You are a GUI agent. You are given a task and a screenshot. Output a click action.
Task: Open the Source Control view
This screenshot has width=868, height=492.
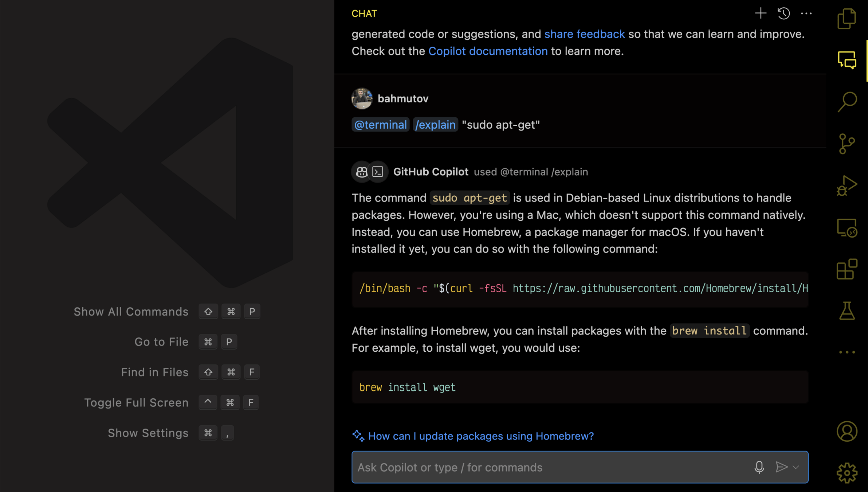click(847, 144)
